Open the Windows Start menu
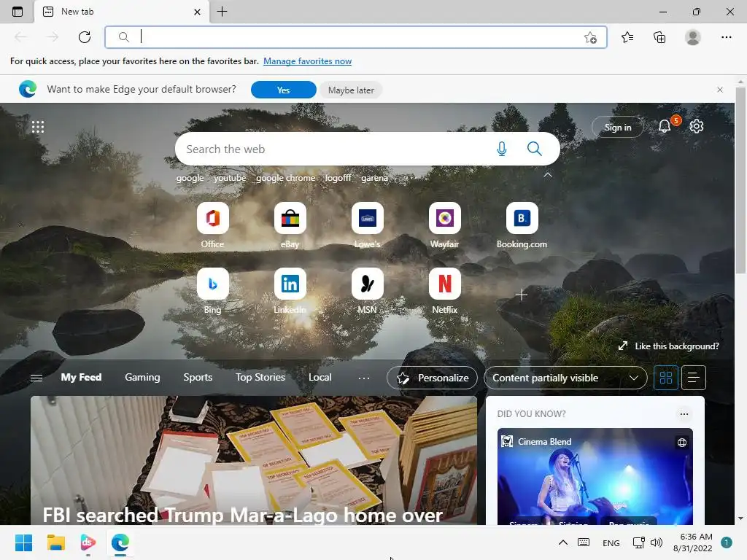The image size is (747, 560). (23, 542)
